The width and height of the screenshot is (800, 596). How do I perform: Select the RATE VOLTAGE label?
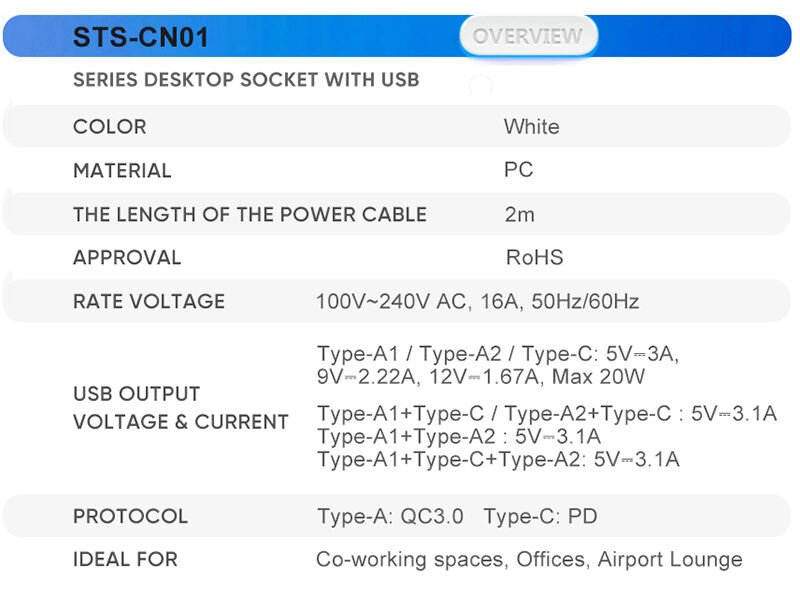pos(149,302)
